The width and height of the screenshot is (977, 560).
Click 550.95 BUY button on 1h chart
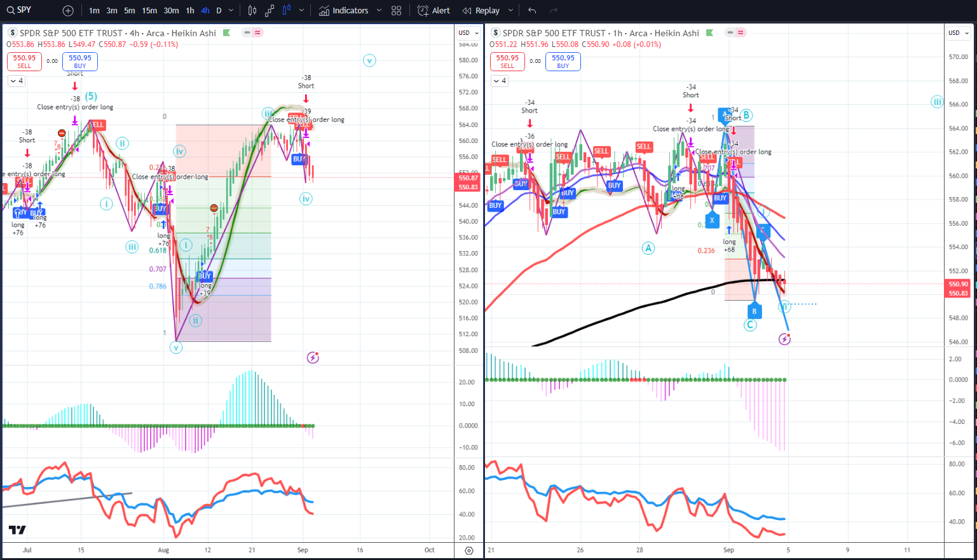(563, 61)
